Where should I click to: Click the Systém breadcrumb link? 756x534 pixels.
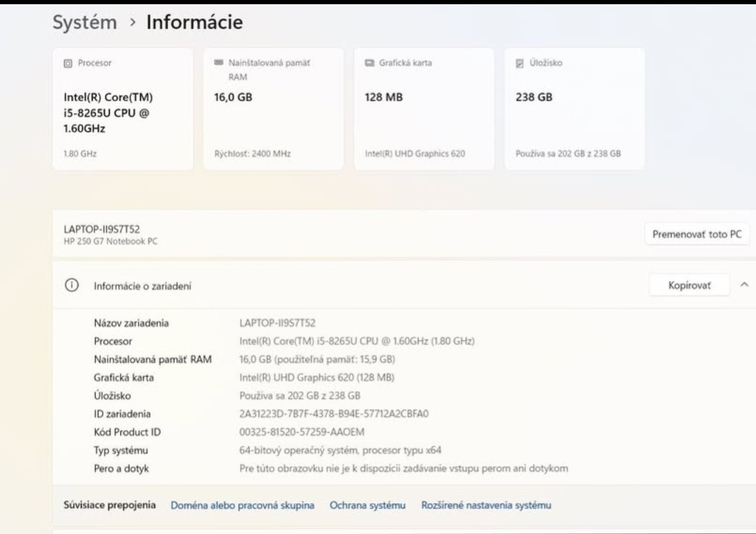(x=84, y=23)
